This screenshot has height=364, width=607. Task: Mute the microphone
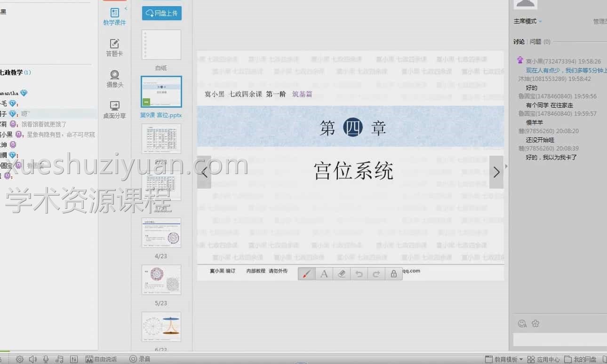[45, 358]
